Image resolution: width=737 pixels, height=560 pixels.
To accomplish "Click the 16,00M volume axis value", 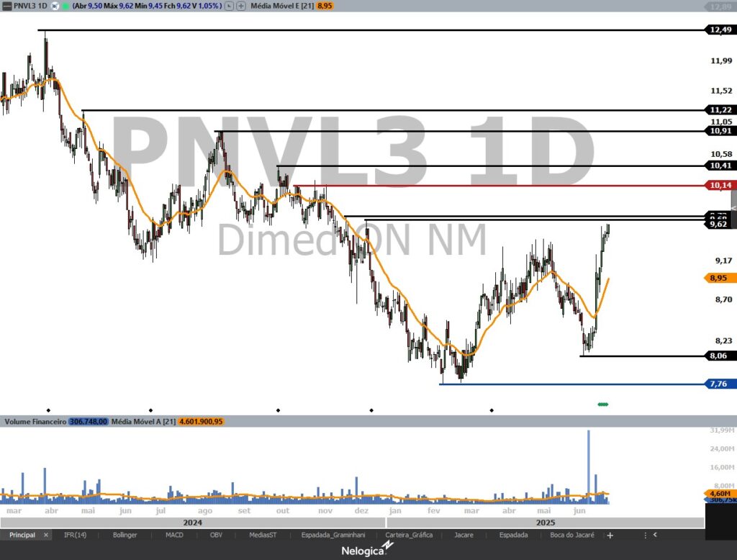I will pos(722,467).
